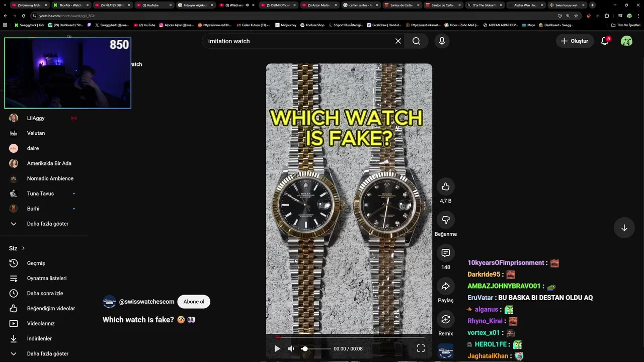644x362 pixels.
Task: Seek along the video progress bar
Action: click(349, 337)
